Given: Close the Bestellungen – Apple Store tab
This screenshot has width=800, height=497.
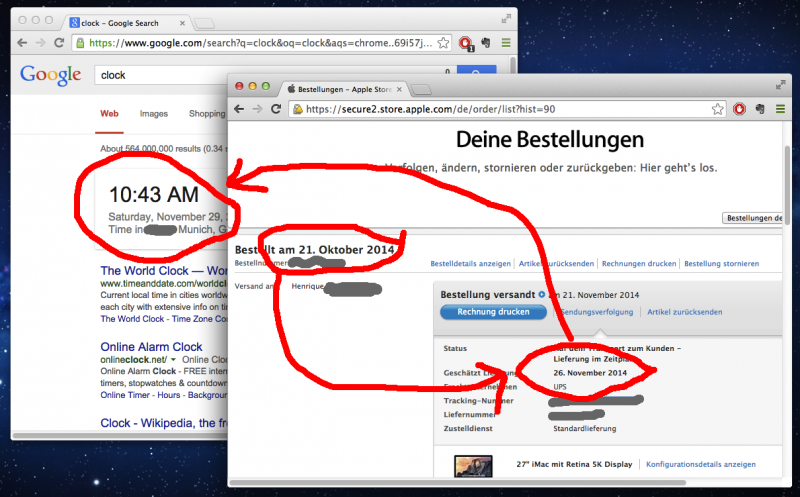Looking at the screenshot, I should point(399,89).
